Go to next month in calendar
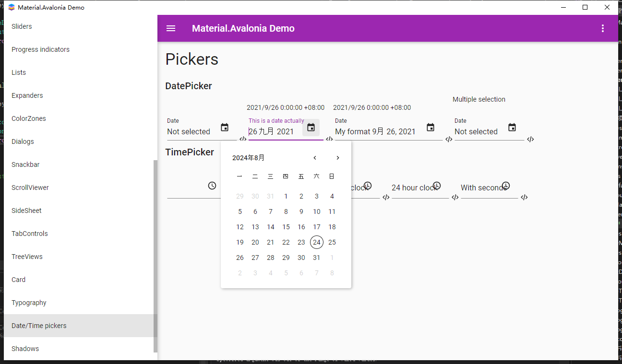622x364 pixels. pyautogui.click(x=338, y=158)
